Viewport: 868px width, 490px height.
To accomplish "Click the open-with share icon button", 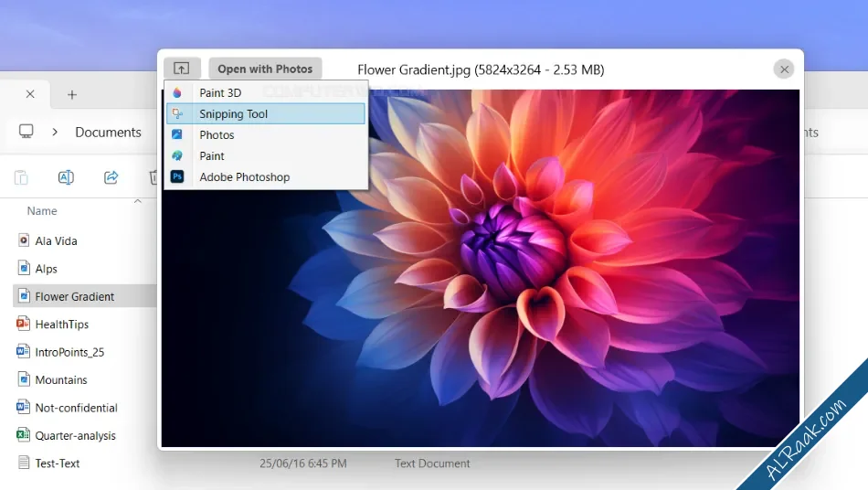I will (x=182, y=69).
